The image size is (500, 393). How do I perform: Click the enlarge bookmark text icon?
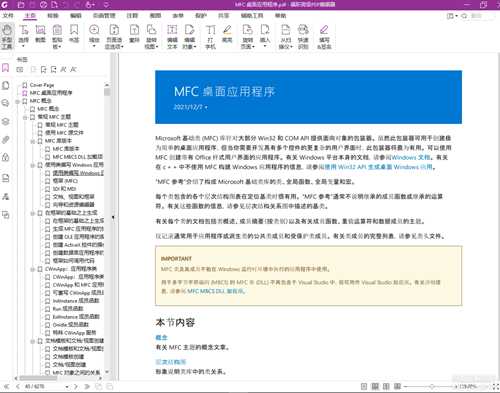click(x=64, y=69)
